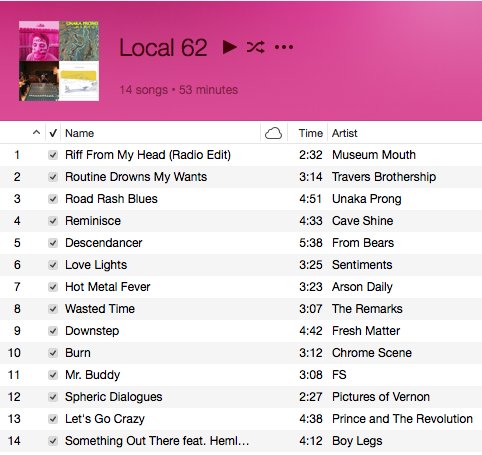This screenshot has height=455, width=482.
Task: Select the song Burn
Action: 78,353
